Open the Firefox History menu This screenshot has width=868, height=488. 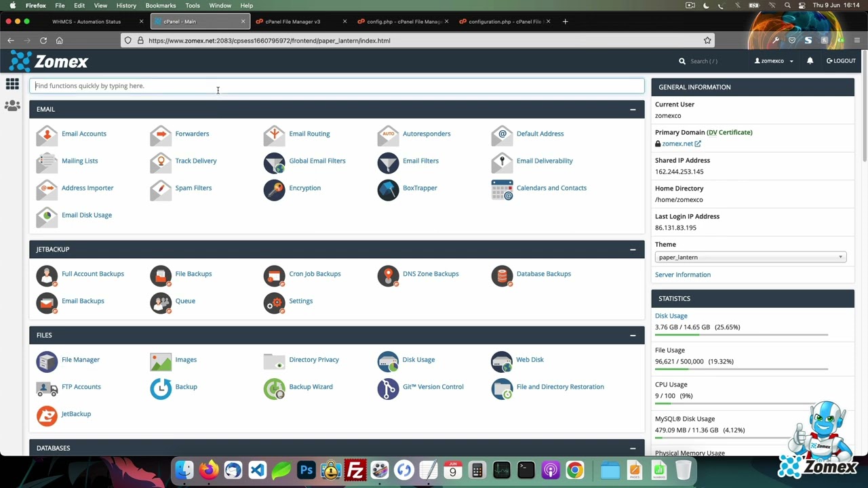[126, 5]
